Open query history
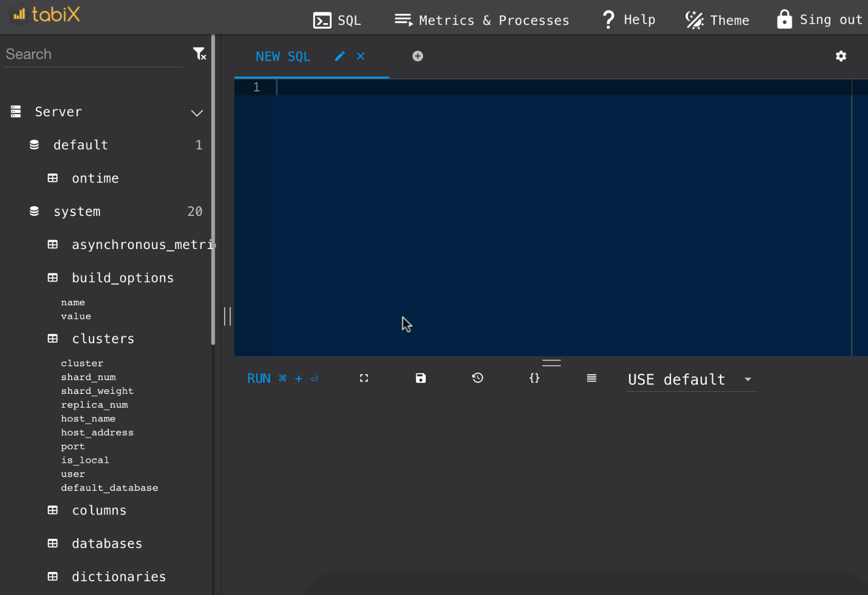The height and width of the screenshot is (595, 868). [x=478, y=378]
